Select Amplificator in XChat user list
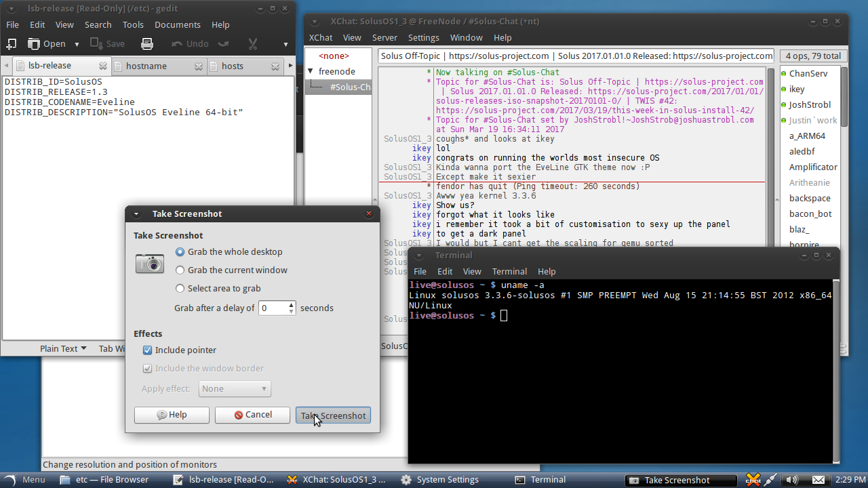The image size is (868, 488). coord(813,167)
